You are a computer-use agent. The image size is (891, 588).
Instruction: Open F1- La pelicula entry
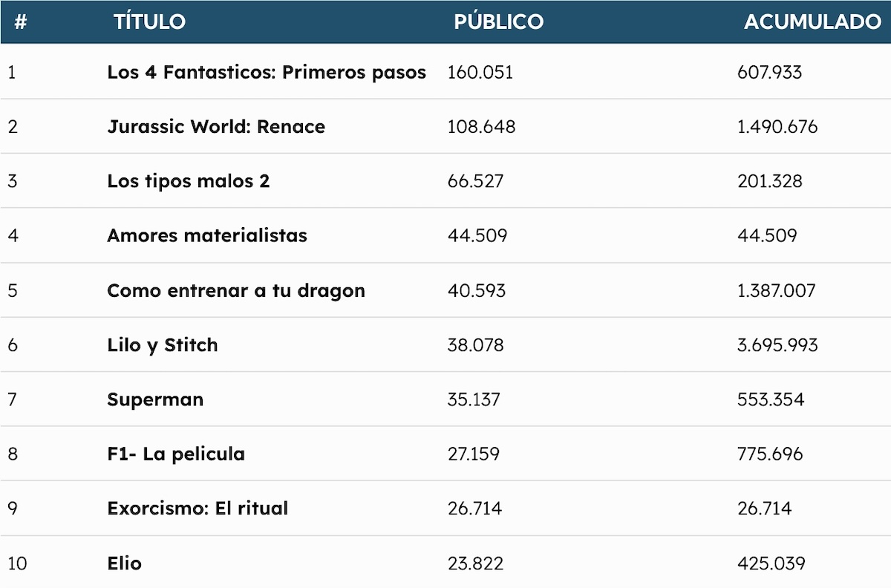pyautogui.click(x=176, y=454)
